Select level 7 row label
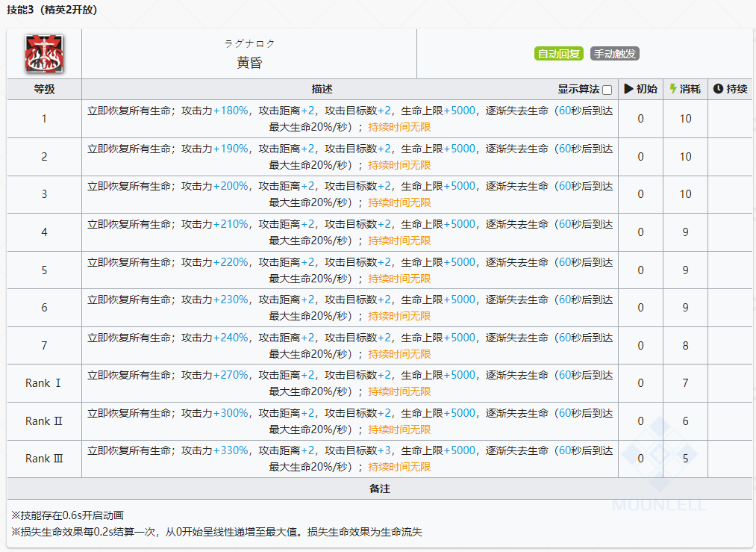 [44, 346]
